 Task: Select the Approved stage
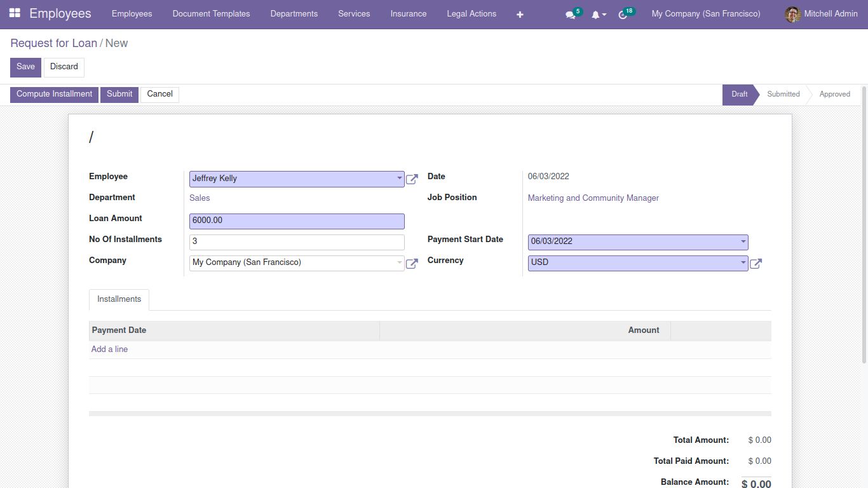834,94
